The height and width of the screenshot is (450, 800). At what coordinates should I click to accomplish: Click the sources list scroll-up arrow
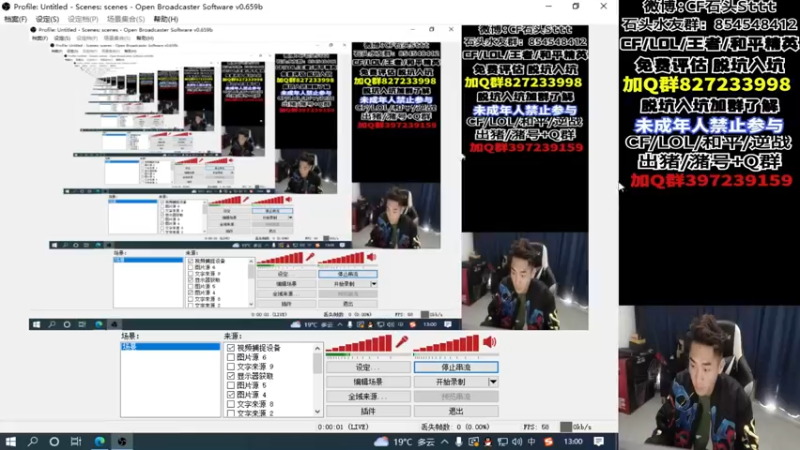point(317,348)
